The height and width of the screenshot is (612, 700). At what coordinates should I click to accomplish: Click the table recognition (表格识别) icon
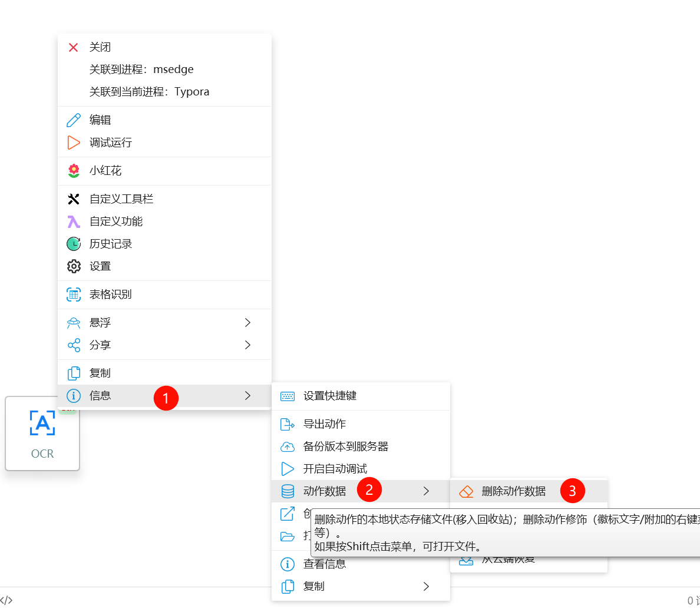click(74, 295)
